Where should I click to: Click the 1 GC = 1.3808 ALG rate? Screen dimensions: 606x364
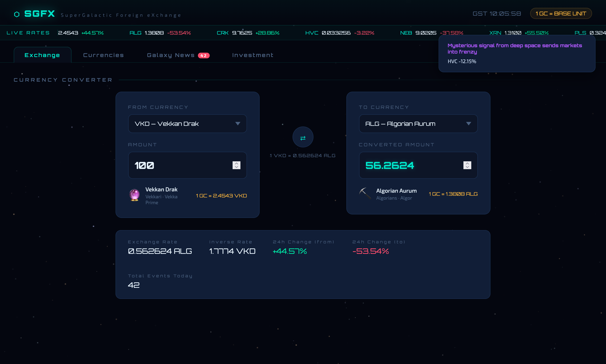tap(453, 194)
